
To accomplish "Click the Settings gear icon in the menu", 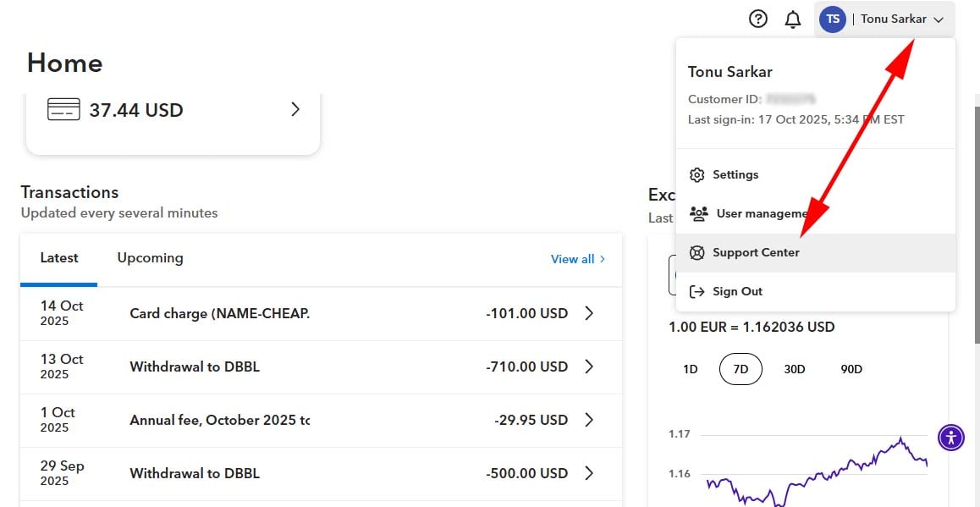I will [x=696, y=174].
